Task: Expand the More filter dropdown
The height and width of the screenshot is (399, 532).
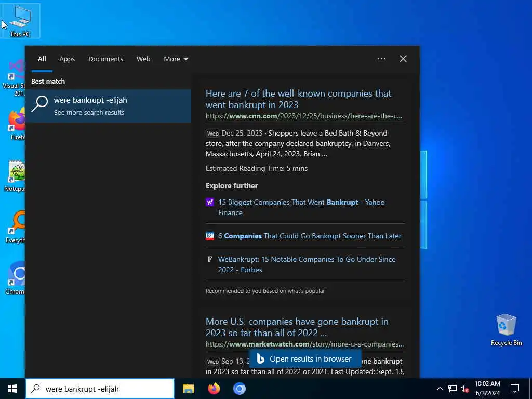Action: (x=176, y=59)
